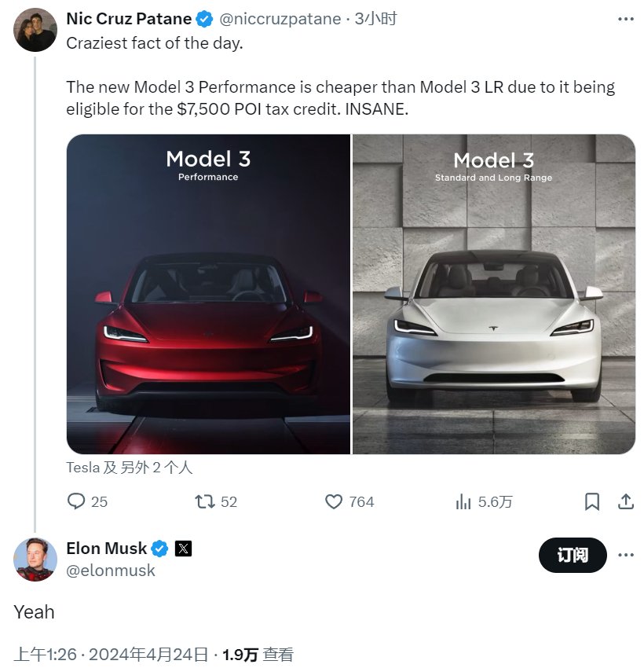The width and height of the screenshot is (644, 668).
Task: Like the Model 3 tweet
Action: tap(335, 501)
